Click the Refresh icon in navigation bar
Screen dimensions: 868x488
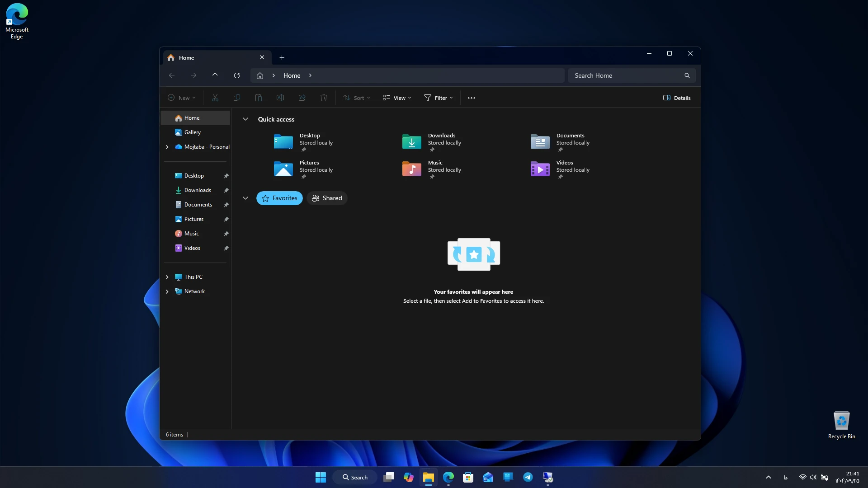(x=236, y=75)
